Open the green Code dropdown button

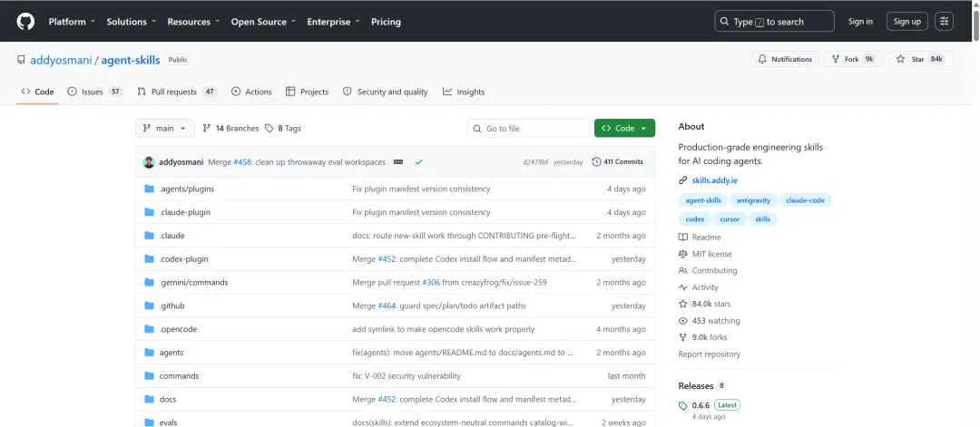tap(624, 128)
